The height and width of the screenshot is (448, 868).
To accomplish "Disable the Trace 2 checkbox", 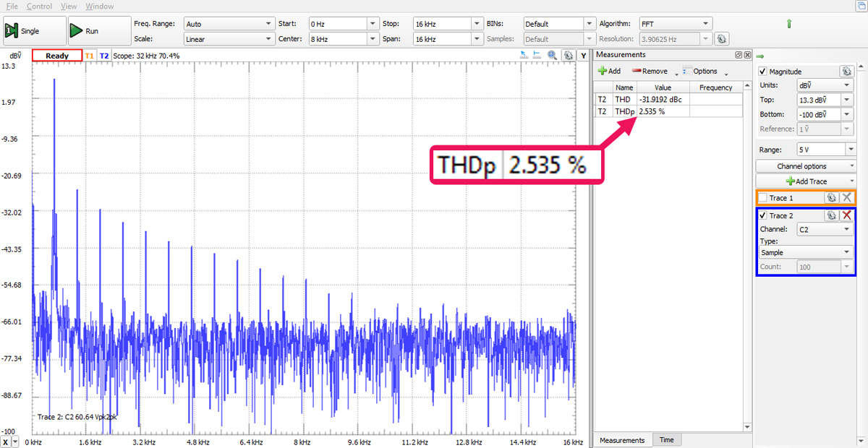I will click(x=763, y=215).
